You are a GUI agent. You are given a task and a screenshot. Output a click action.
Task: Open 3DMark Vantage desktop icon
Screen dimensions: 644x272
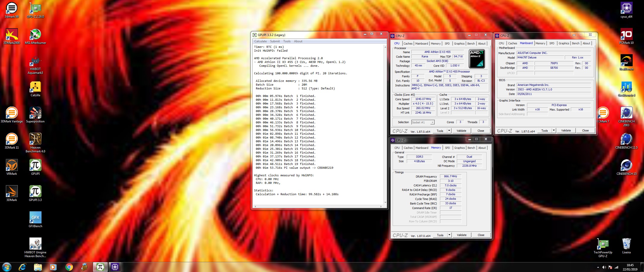pyautogui.click(x=12, y=115)
